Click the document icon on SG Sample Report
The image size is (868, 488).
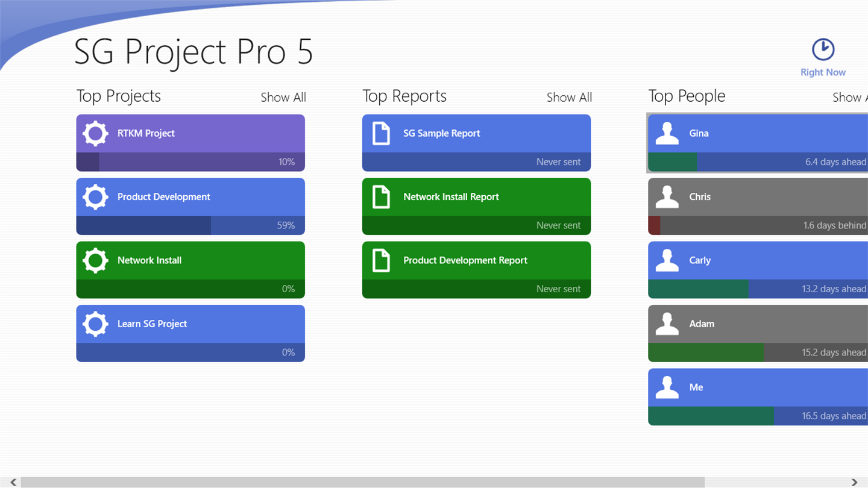[x=381, y=133]
